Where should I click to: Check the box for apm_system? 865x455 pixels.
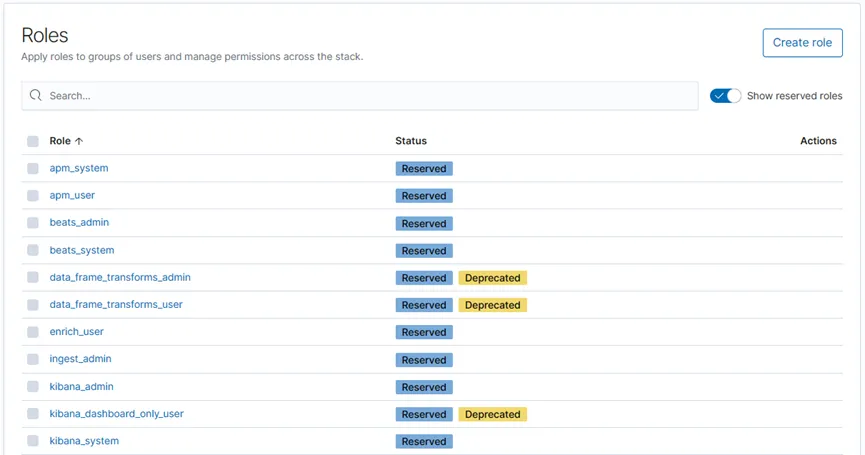pos(33,168)
